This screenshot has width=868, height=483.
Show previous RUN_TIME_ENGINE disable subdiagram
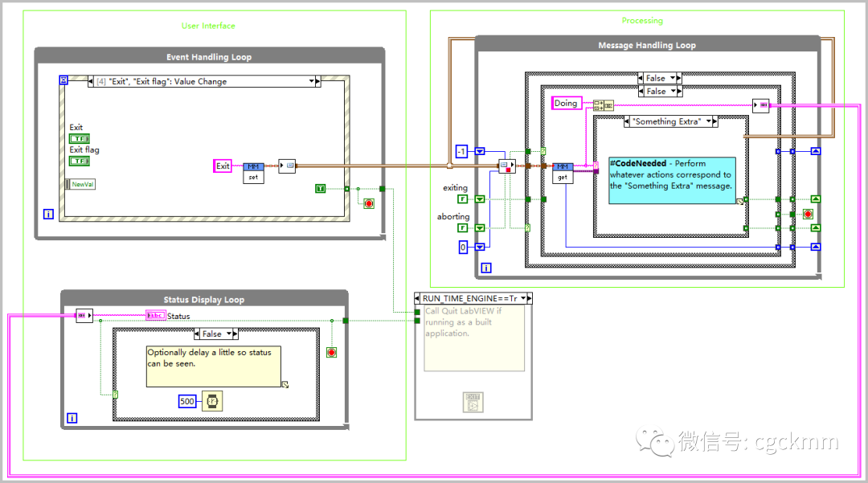click(417, 298)
